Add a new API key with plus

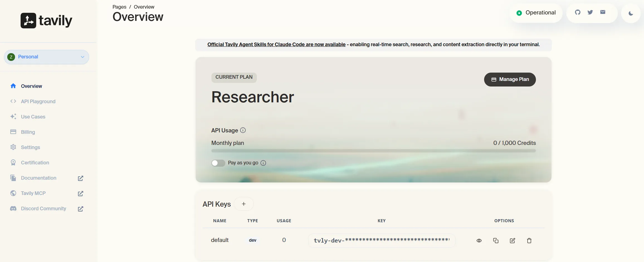(x=244, y=204)
